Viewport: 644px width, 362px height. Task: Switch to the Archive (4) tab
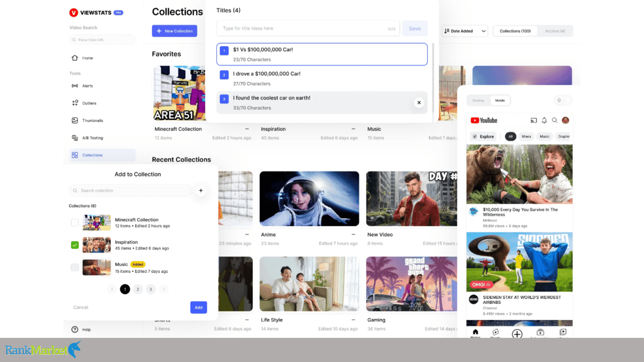point(554,31)
